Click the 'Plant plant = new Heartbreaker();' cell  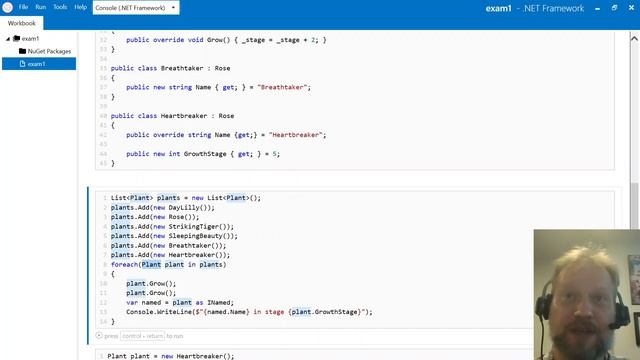click(x=171, y=356)
